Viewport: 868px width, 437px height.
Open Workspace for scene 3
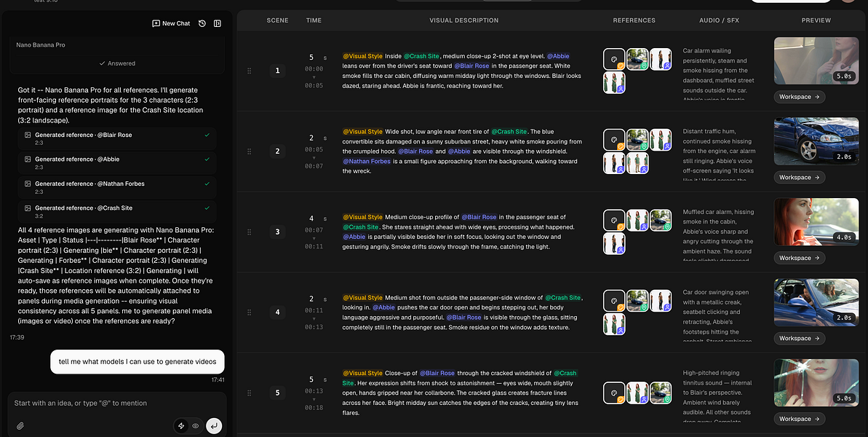[800, 258]
